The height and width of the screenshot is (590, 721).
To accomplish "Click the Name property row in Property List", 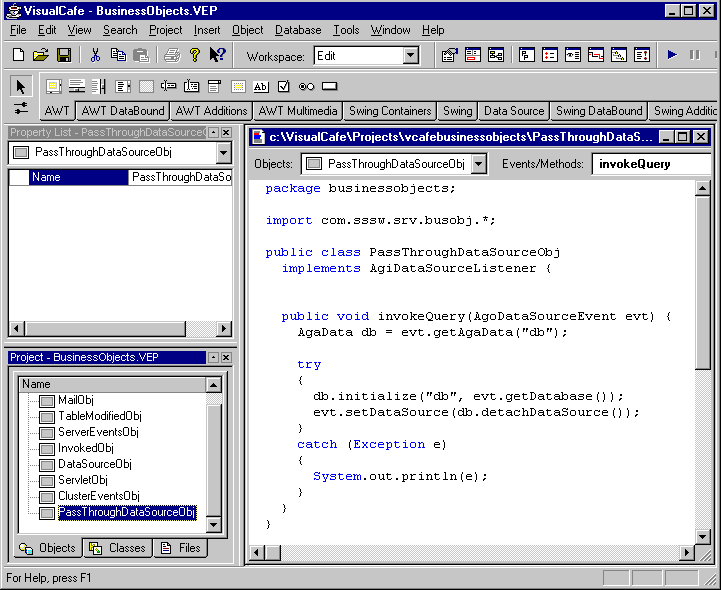I will pyautogui.click(x=120, y=177).
